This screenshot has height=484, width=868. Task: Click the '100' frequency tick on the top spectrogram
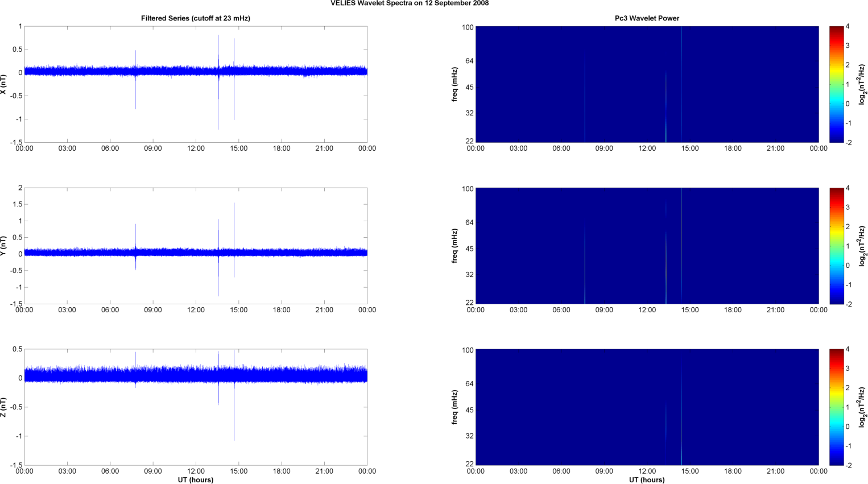point(468,27)
